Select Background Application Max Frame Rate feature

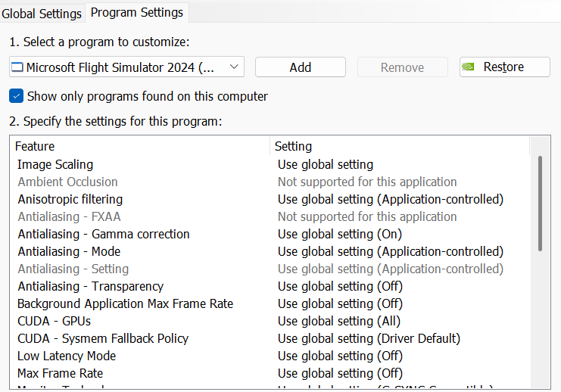[x=125, y=303]
